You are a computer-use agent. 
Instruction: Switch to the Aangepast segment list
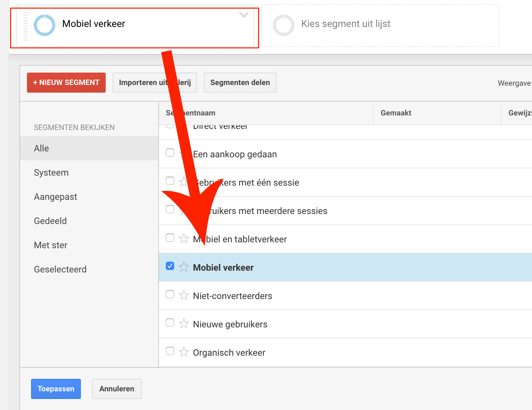pos(55,197)
